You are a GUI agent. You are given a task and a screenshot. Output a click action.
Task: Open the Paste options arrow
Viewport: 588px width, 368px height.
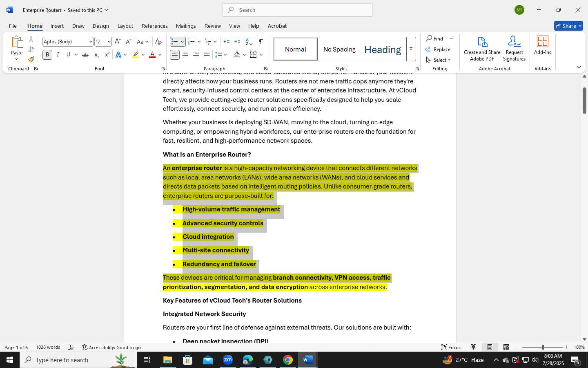tap(17, 59)
